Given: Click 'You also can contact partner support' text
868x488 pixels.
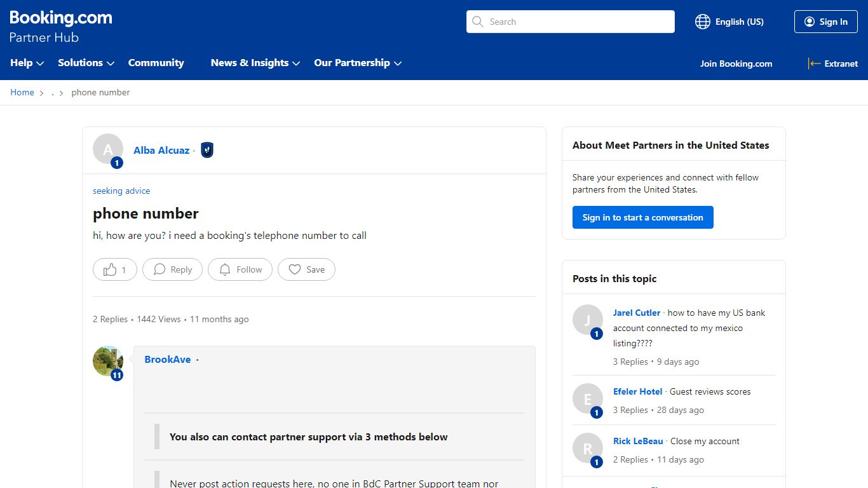Looking at the screenshot, I should [309, 437].
